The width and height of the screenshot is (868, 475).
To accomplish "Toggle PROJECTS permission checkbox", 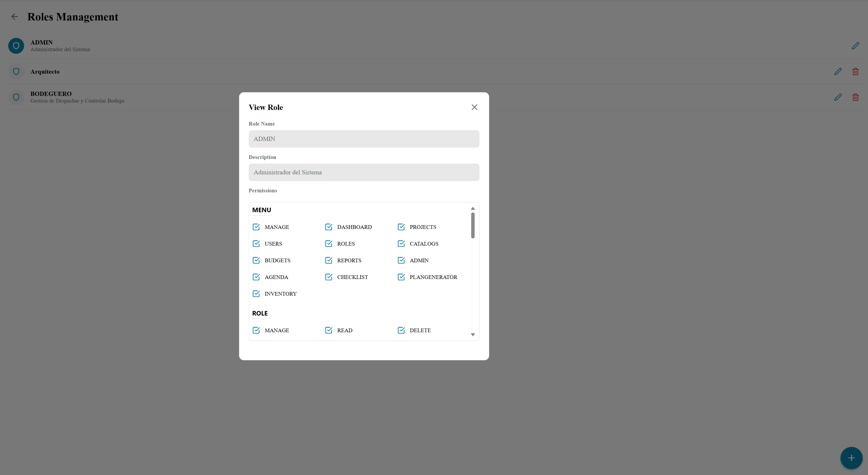I will coord(401,227).
